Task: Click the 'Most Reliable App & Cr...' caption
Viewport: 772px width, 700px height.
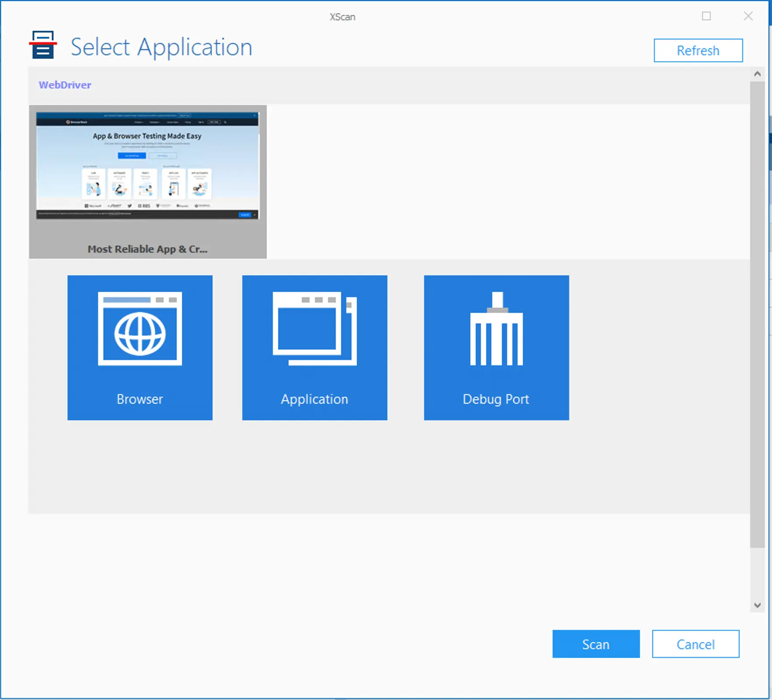Action: tap(147, 249)
